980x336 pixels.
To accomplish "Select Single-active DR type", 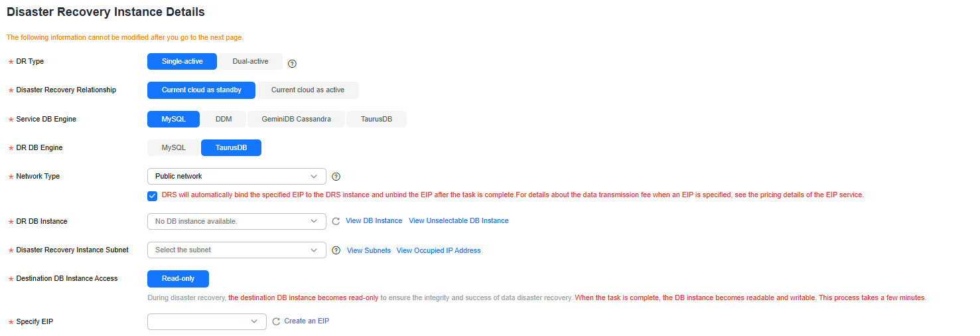I will coord(182,61).
